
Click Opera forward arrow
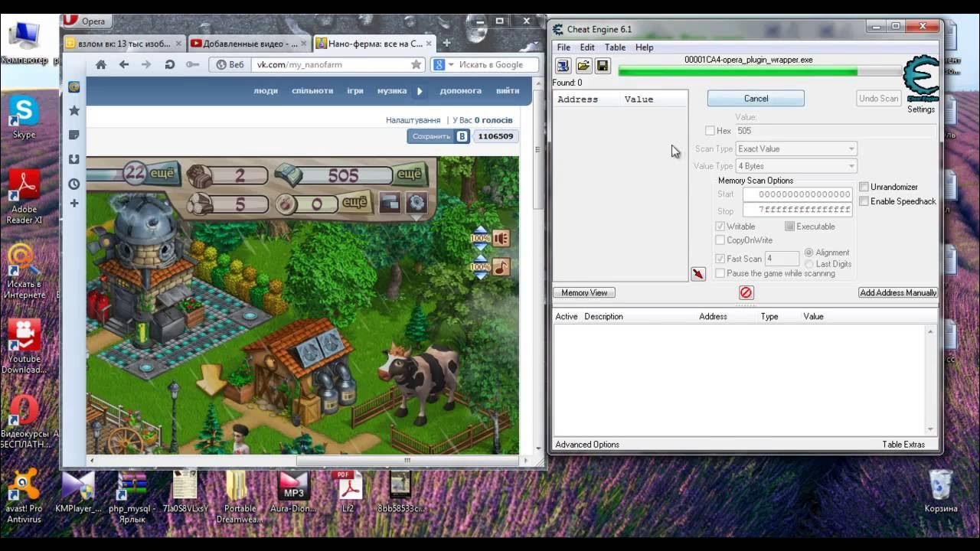point(146,65)
